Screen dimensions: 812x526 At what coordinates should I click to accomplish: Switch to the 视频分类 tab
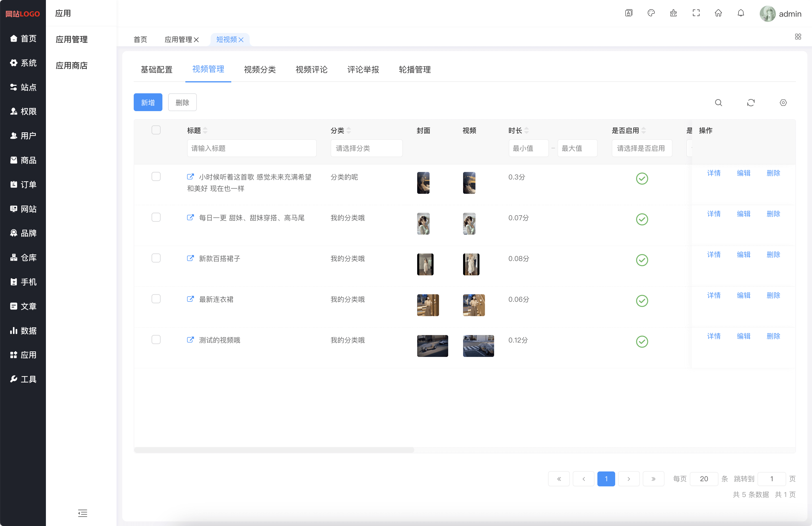pyautogui.click(x=260, y=70)
